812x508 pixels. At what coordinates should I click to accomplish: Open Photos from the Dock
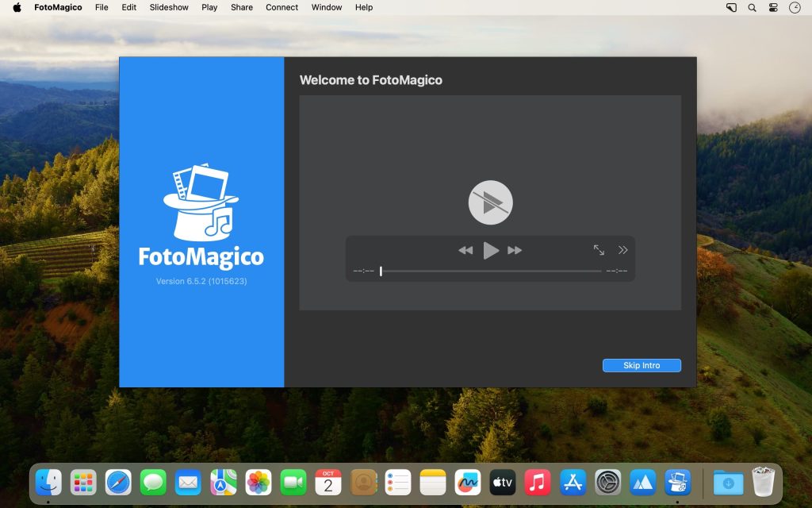(258, 483)
